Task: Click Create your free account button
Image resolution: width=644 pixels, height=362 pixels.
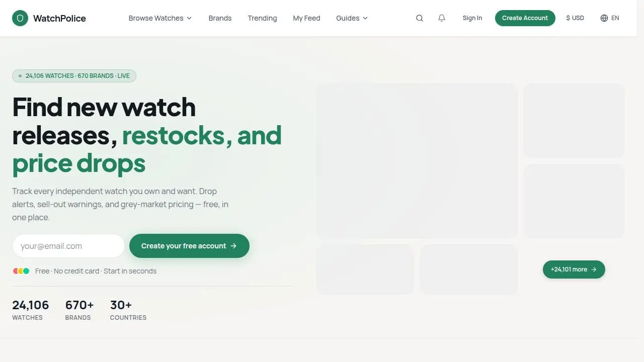Action: (189, 246)
